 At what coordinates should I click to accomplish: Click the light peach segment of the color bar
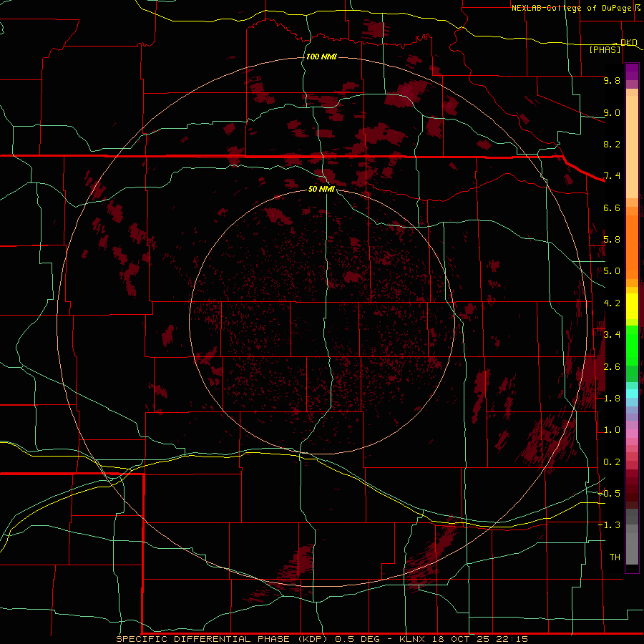tap(632, 147)
